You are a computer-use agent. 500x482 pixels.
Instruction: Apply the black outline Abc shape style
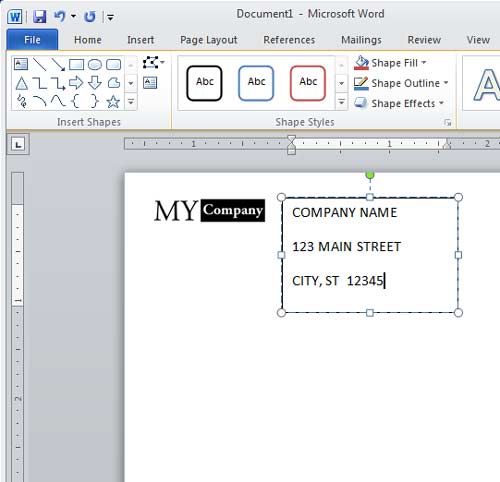point(204,83)
